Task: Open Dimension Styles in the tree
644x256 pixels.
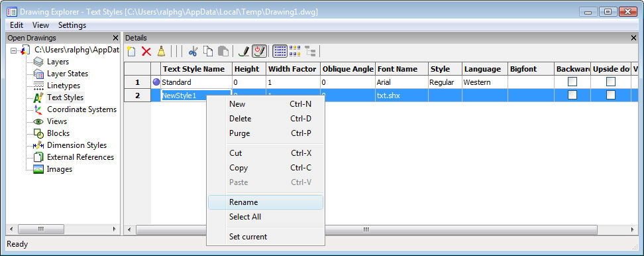Action: [x=77, y=145]
